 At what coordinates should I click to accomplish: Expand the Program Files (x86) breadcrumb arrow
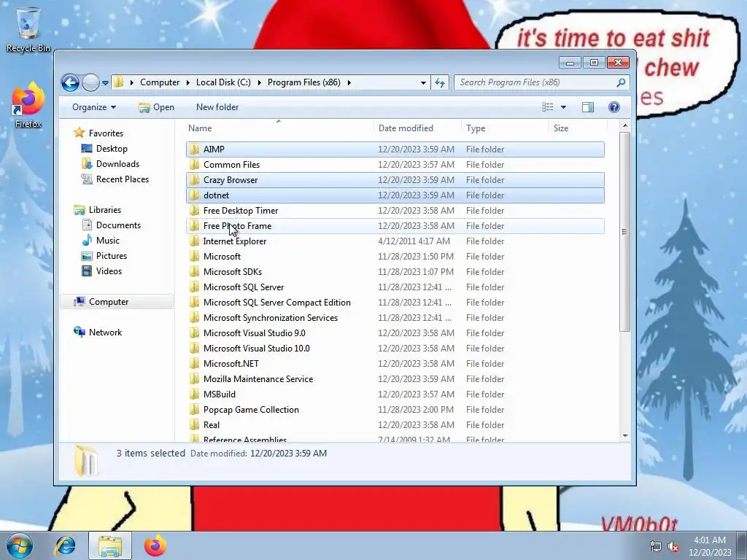coord(349,82)
